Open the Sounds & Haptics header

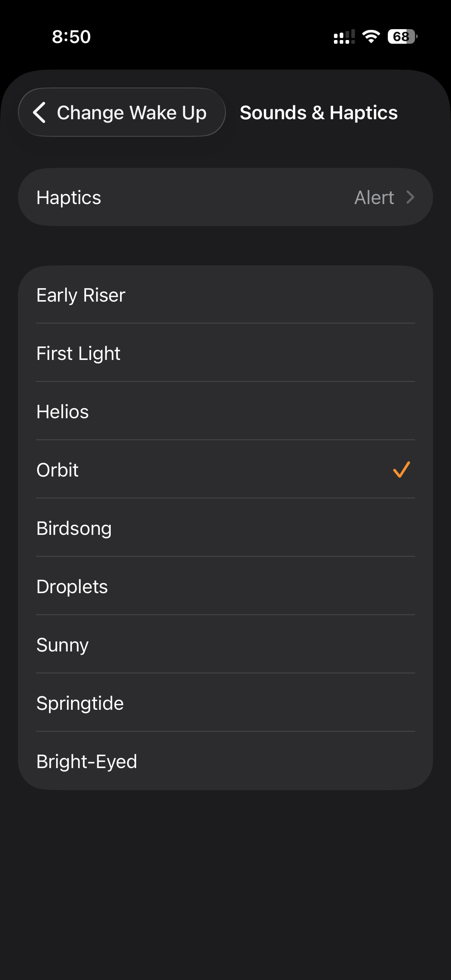point(319,112)
